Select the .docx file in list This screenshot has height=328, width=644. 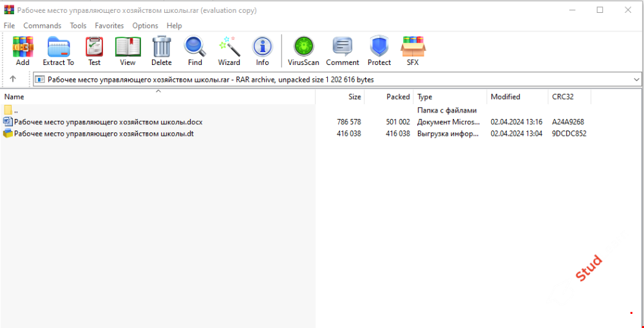[108, 122]
